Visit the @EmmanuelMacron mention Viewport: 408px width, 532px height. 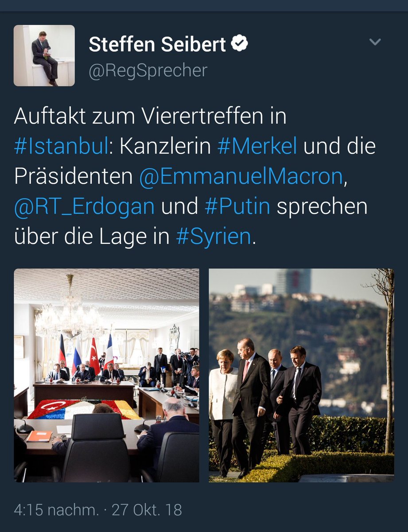241,177
